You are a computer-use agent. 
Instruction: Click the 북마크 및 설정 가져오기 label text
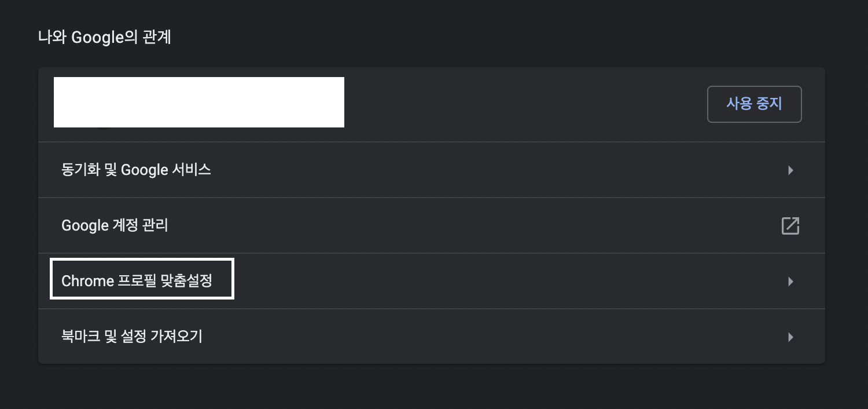point(132,336)
